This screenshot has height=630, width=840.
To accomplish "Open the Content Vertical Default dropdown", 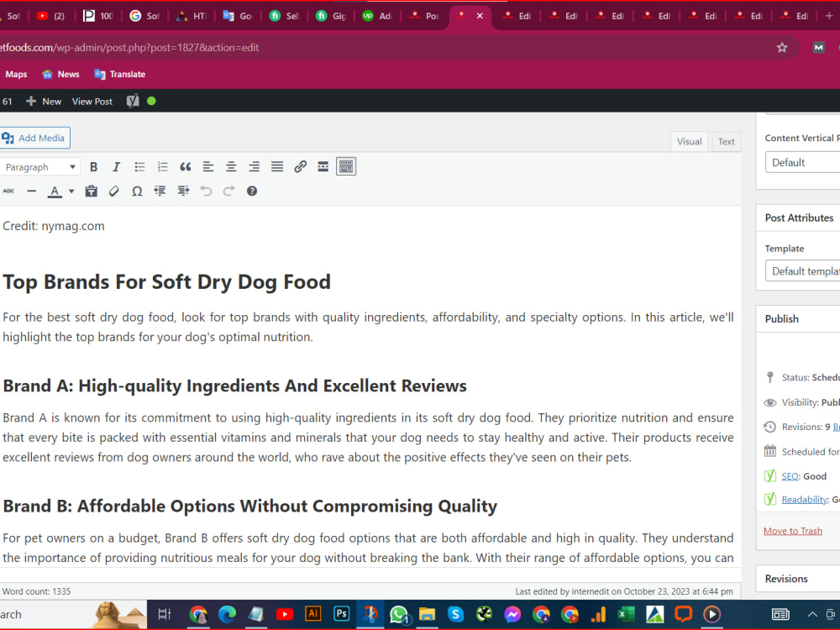I will point(802,162).
